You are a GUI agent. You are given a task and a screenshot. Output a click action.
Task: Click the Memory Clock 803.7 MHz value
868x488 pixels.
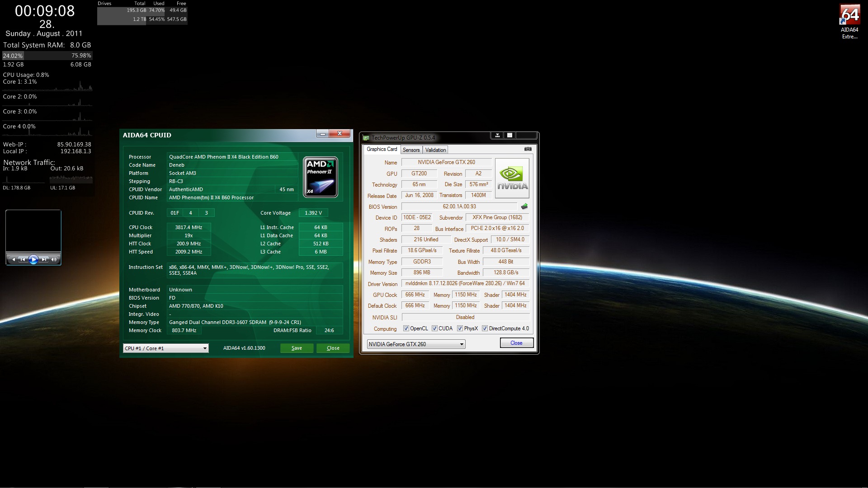click(184, 330)
